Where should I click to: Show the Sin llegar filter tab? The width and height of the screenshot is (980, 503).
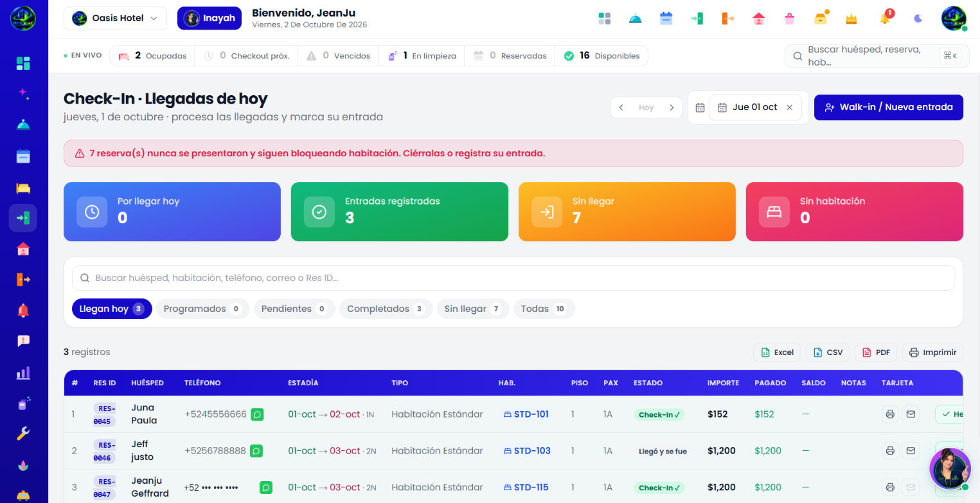pos(473,309)
